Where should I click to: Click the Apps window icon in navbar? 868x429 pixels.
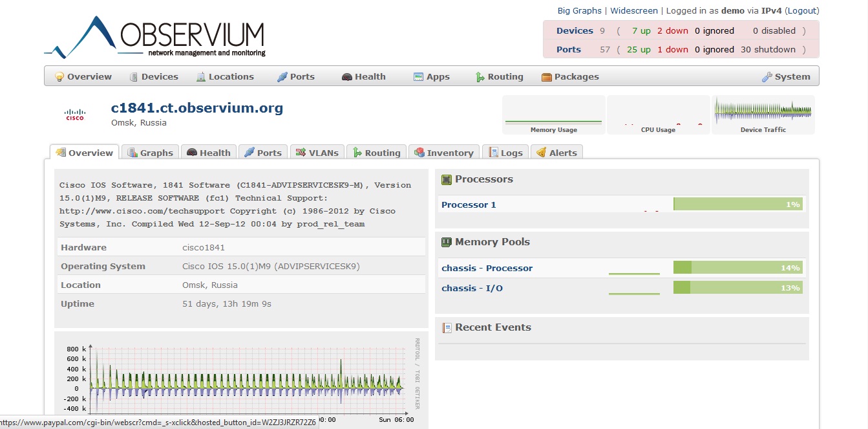point(418,76)
